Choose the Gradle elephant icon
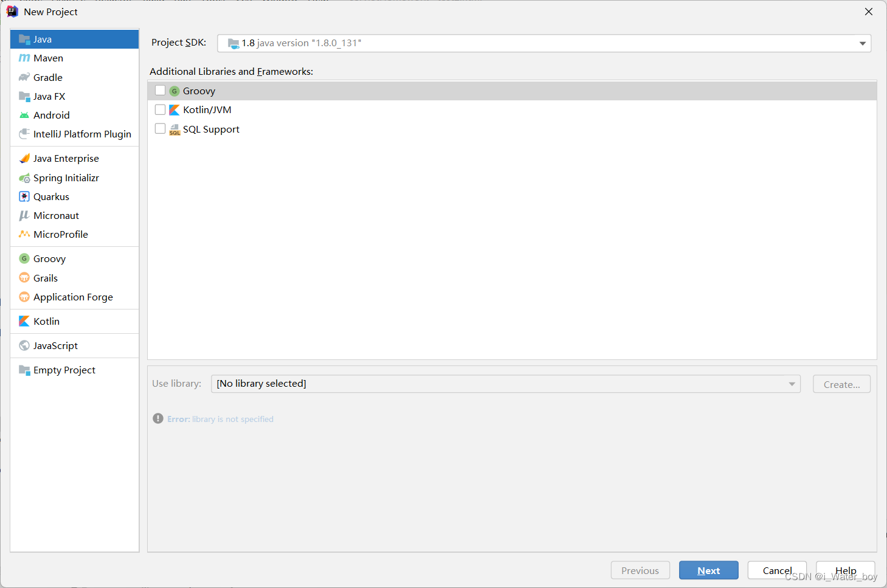887x588 pixels. tap(24, 77)
